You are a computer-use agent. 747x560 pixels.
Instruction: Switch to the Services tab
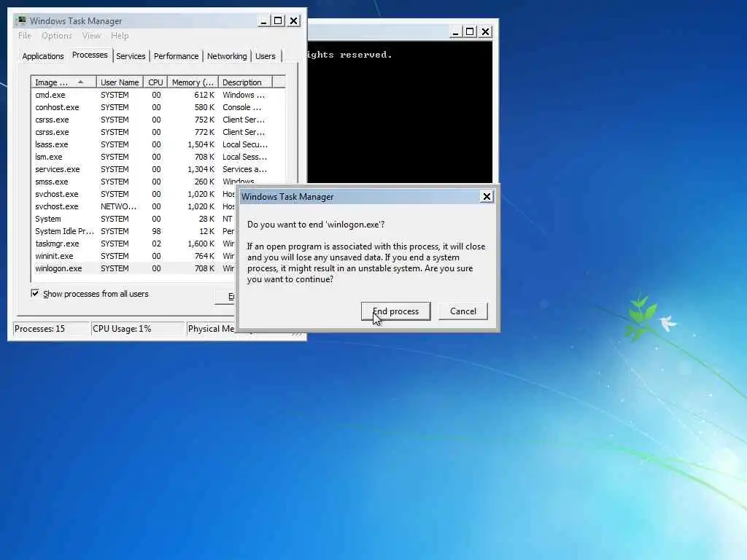coord(131,56)
